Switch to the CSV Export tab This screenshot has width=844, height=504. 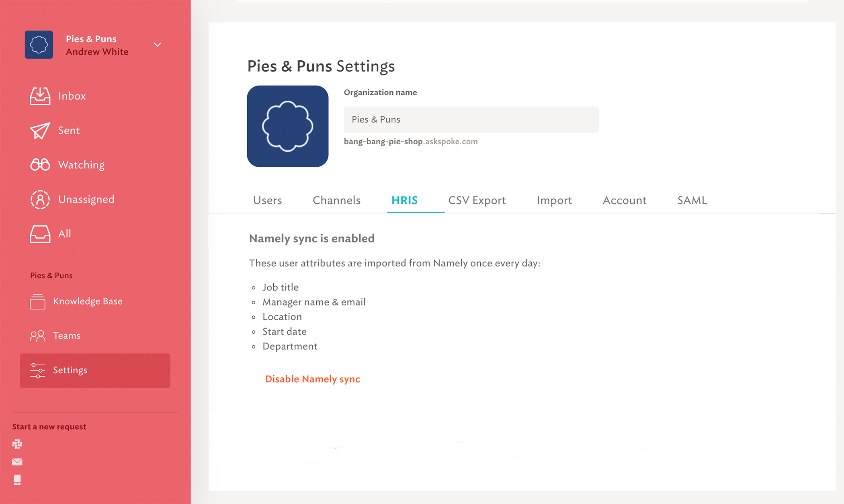tap(477, 200)
